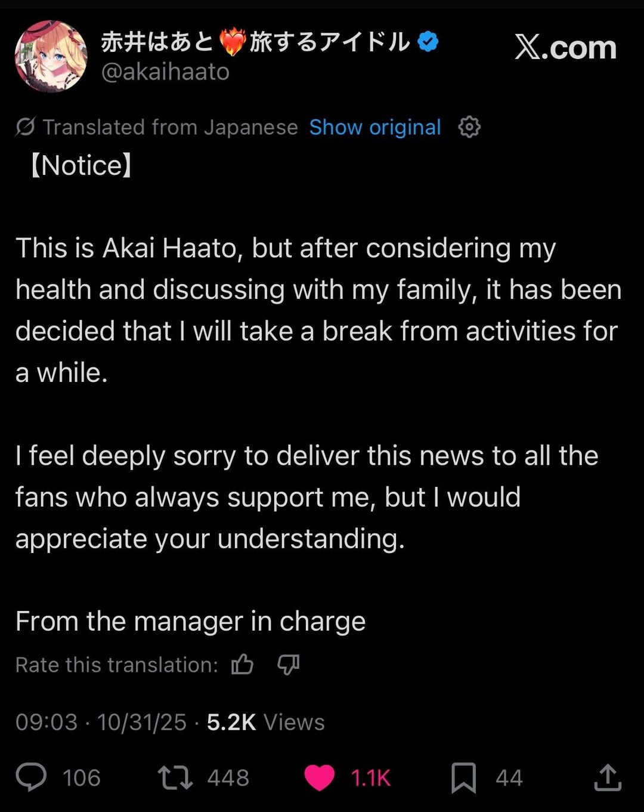Tap the repost arrows icon
This screenshot has width=644, height=812.
point(175,777)
